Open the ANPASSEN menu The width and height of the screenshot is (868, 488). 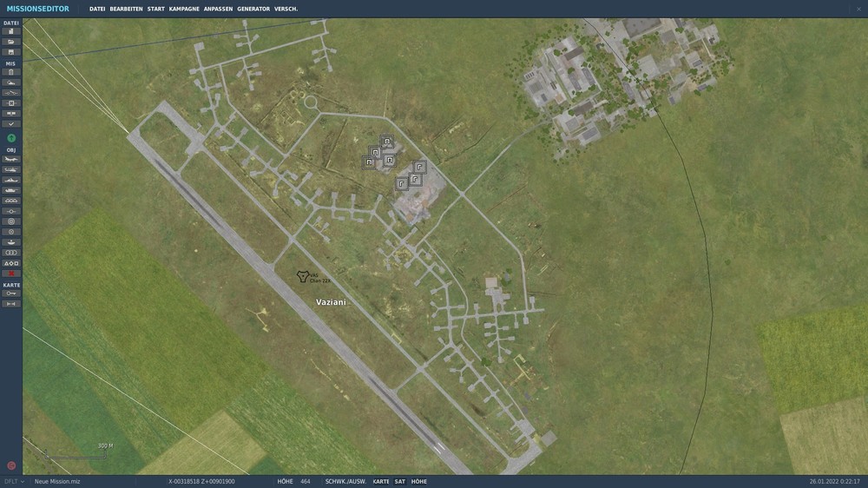(218, 9)
